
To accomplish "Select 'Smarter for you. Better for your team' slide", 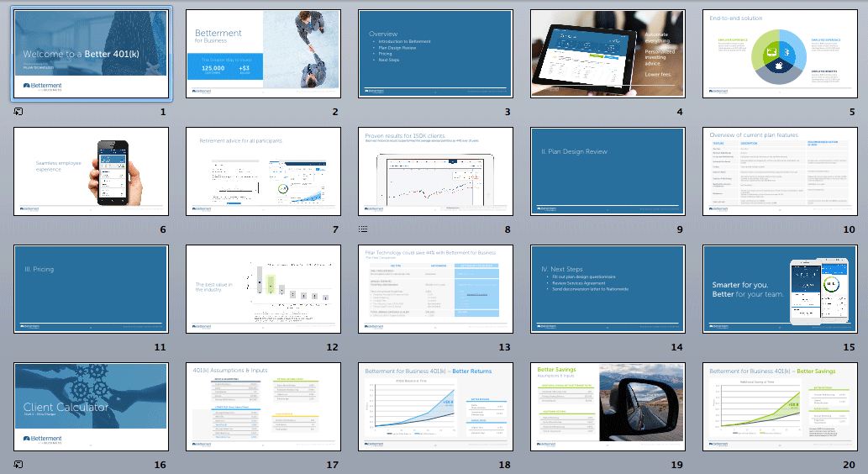I will coord(780,289).
